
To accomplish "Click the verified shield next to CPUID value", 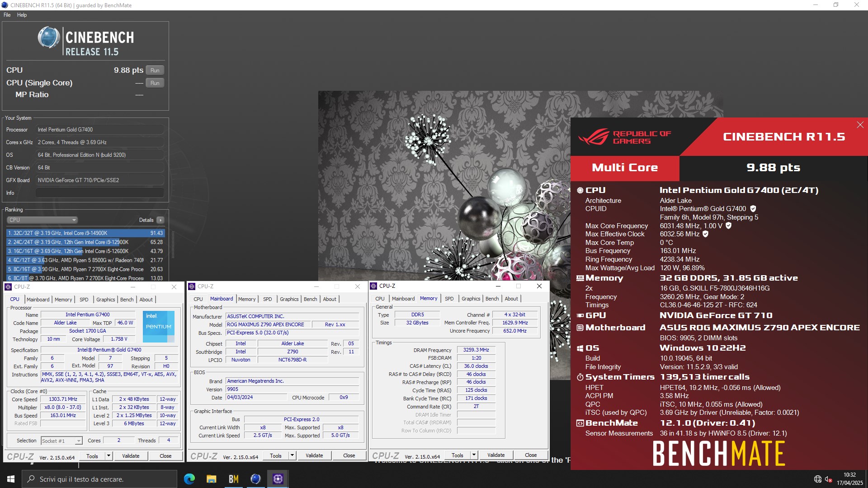I will (x=753, y=209).
